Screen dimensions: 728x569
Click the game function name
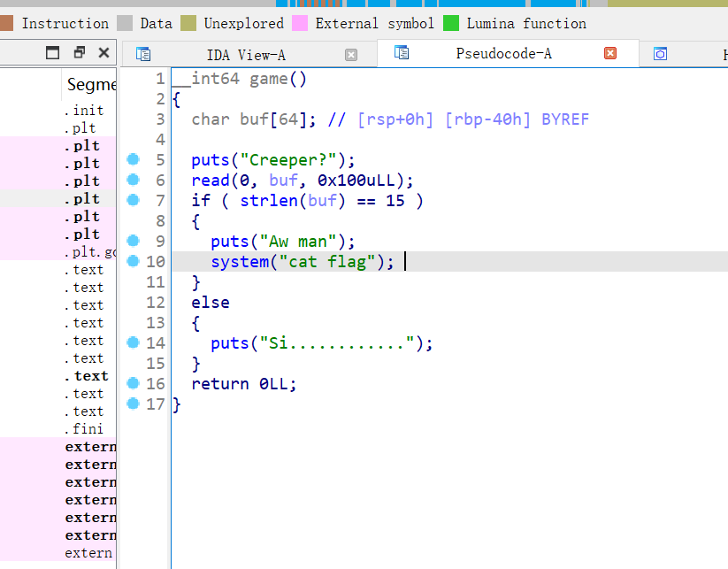click(269, 79)
